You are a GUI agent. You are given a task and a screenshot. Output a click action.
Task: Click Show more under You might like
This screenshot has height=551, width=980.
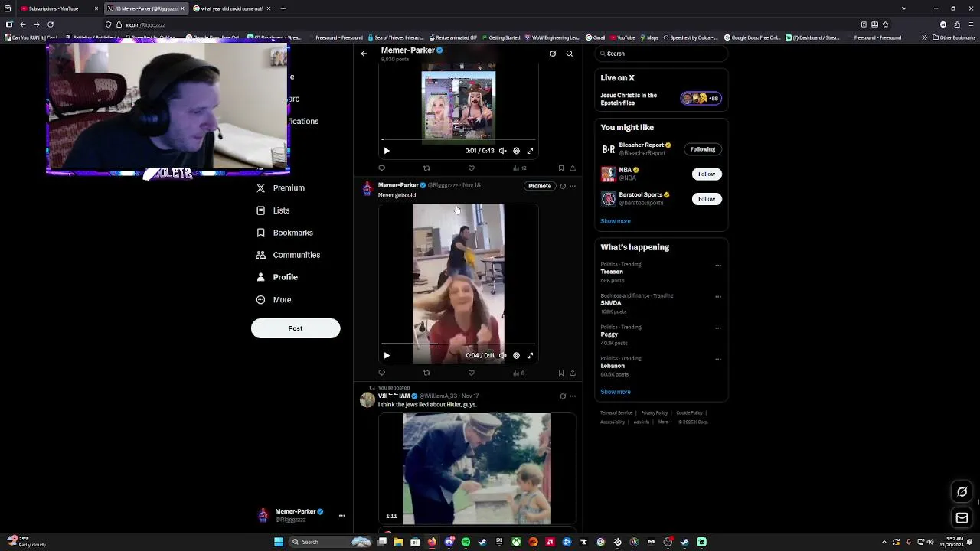616,221
